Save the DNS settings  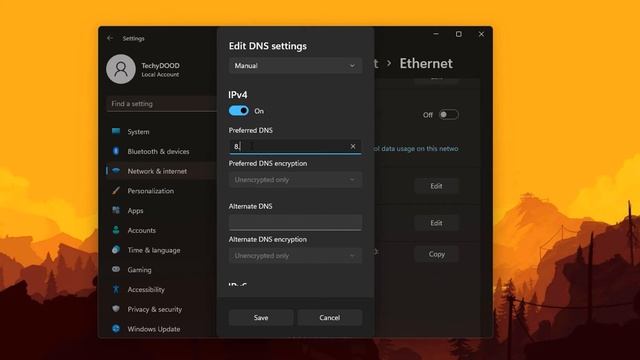coord(261,317)
